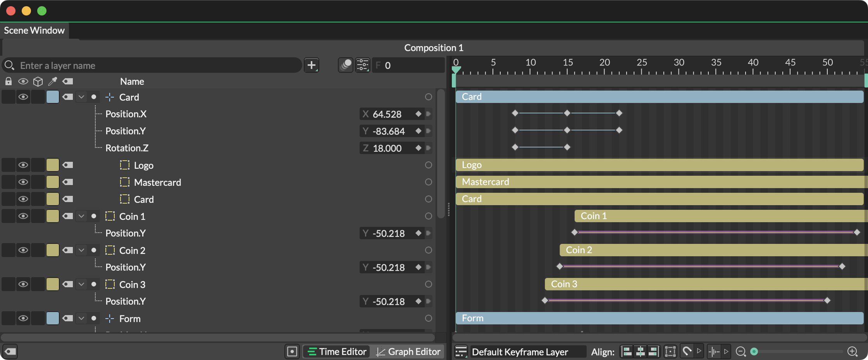Switch to the Graph Editor tab
Image resolution: width=868 pixels, height=360 pixels.
pyautogui.click(x=409, y=351)
